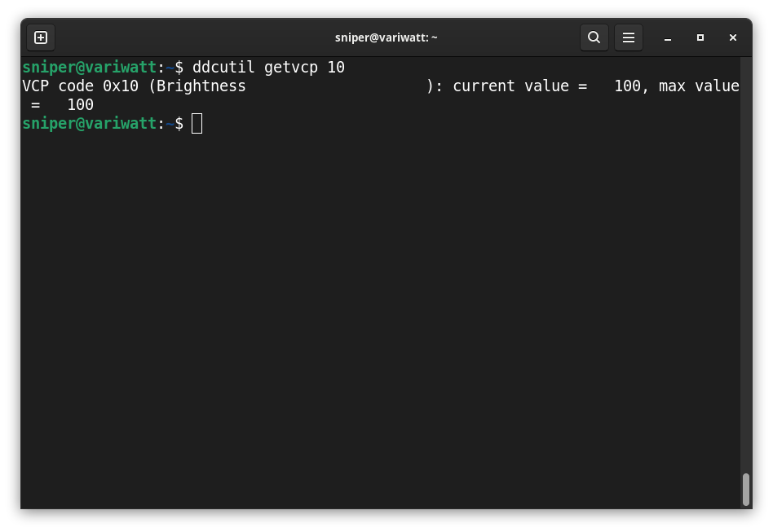Minimize the terminal window
The height and width of the screenshot is (532, 773).
pyautogui.click(x=667, y=37)
